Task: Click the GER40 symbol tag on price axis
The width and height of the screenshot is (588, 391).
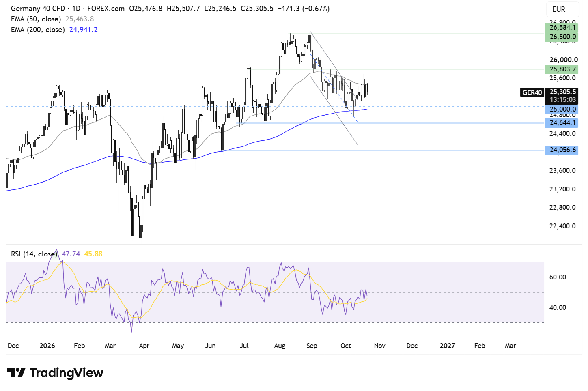Action: click(x=532, y=92)
